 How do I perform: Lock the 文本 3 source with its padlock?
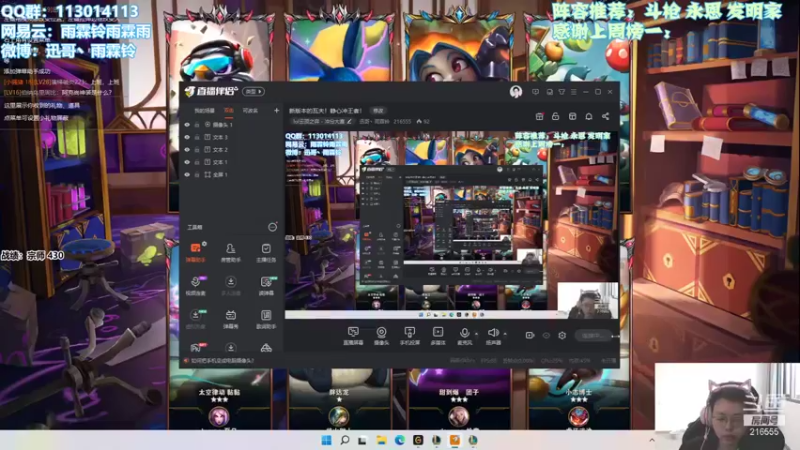[x=197, y=137]
